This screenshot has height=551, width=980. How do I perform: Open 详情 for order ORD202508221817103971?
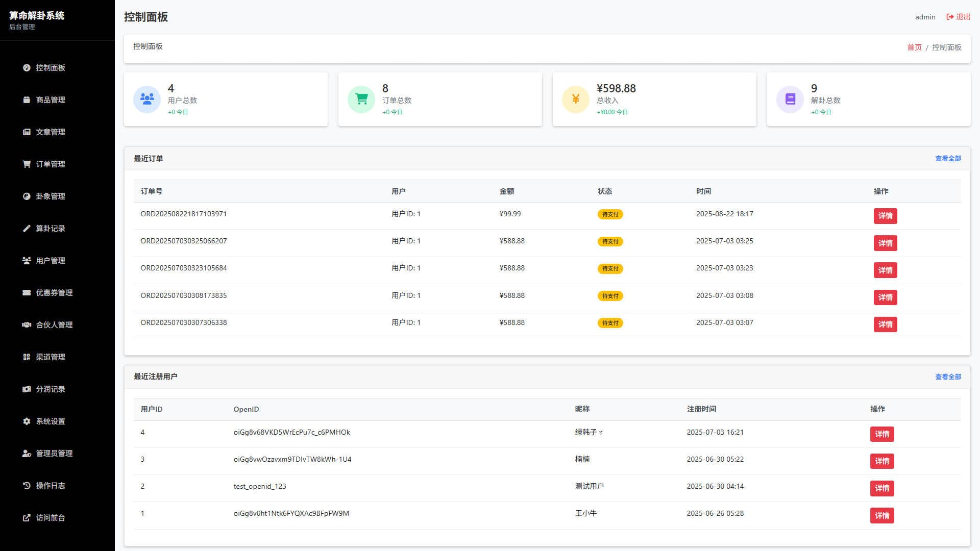885,216
